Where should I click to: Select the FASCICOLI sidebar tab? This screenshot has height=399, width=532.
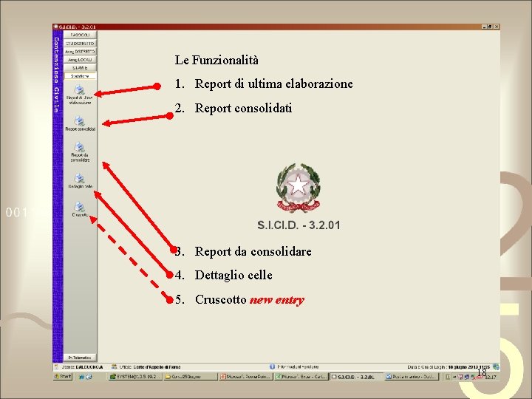coord(80,35)
